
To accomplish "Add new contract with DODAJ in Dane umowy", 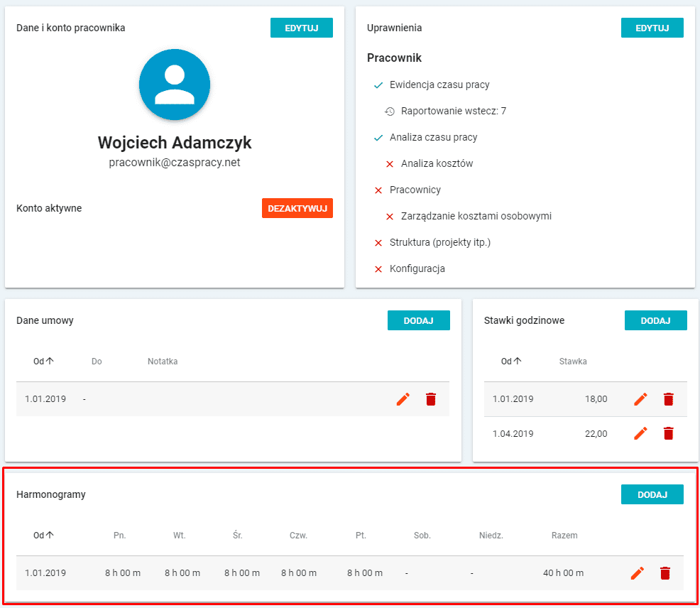I will [418, 320].
